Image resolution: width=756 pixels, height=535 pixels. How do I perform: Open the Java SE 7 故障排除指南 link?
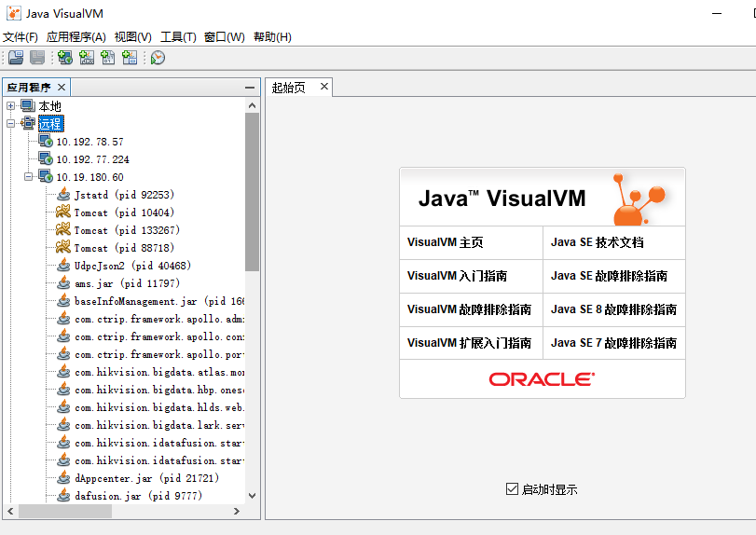[x=613, y=343]
